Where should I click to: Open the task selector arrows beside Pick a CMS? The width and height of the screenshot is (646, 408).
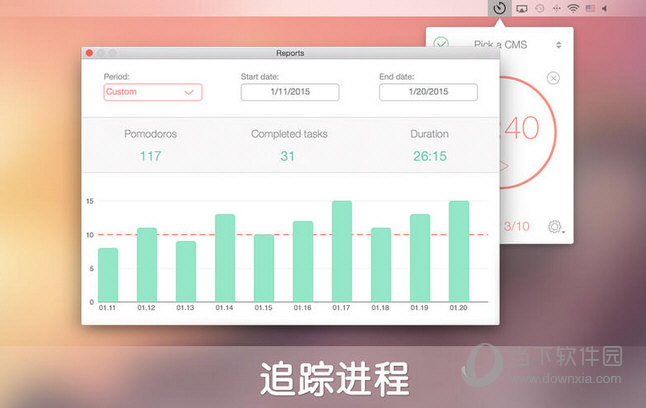pos(559,45)
